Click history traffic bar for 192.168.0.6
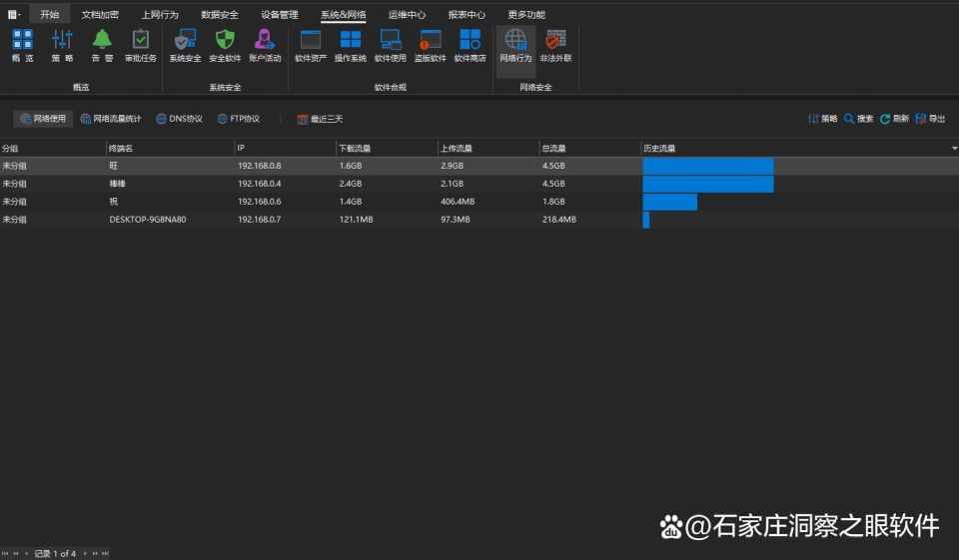The image size is (959, 560). [669, 201]
